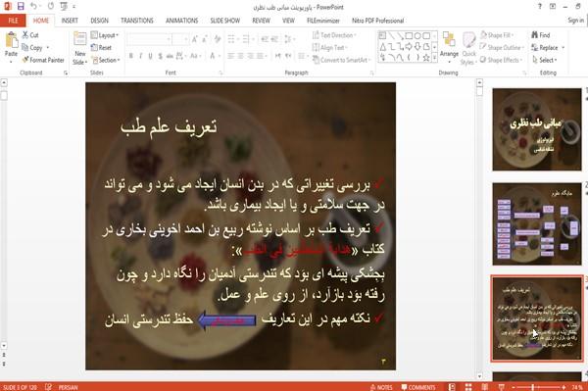
Task: Open the Shape Fill dropdown
Action: [x=497, y=35]
